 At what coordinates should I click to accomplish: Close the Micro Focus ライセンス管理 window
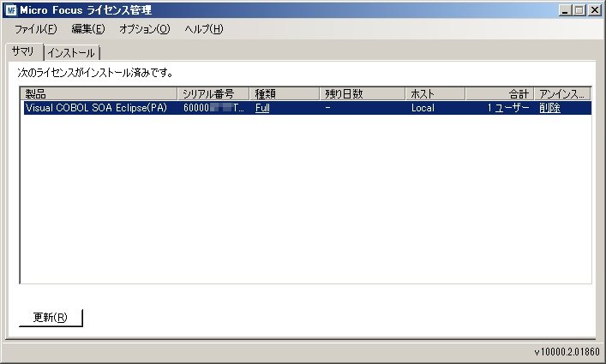click(x=594, y=10)
